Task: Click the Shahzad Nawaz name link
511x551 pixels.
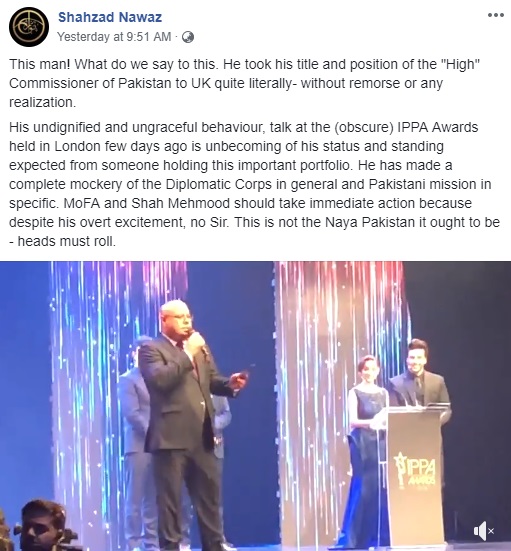Action: (110, 17)
